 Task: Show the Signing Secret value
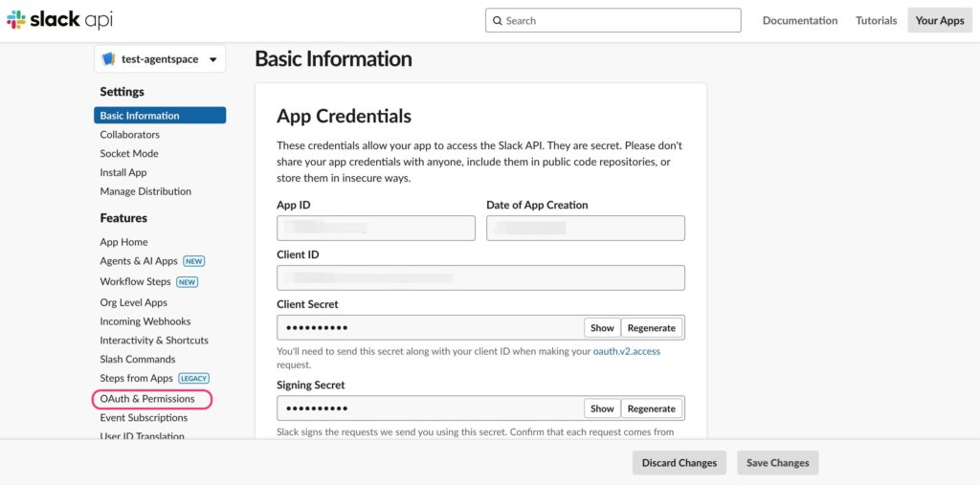603,408
